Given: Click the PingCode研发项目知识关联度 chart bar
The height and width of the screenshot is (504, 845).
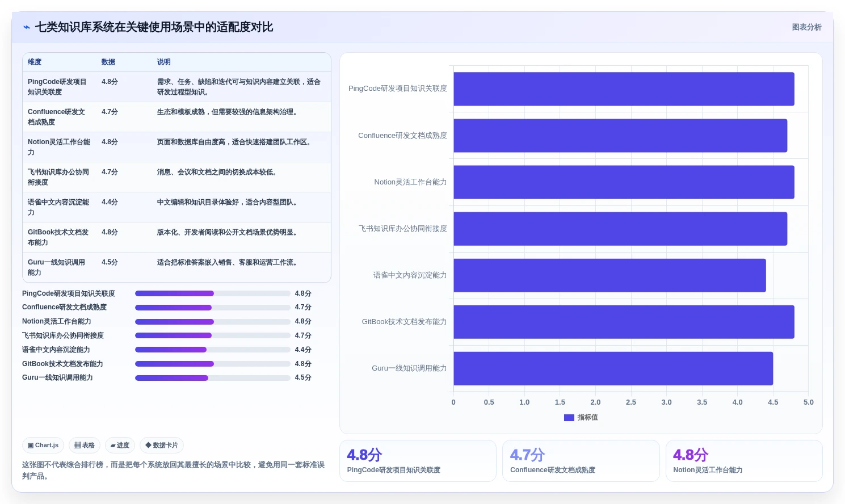Looking at the screenshot, I should [624, 89].
